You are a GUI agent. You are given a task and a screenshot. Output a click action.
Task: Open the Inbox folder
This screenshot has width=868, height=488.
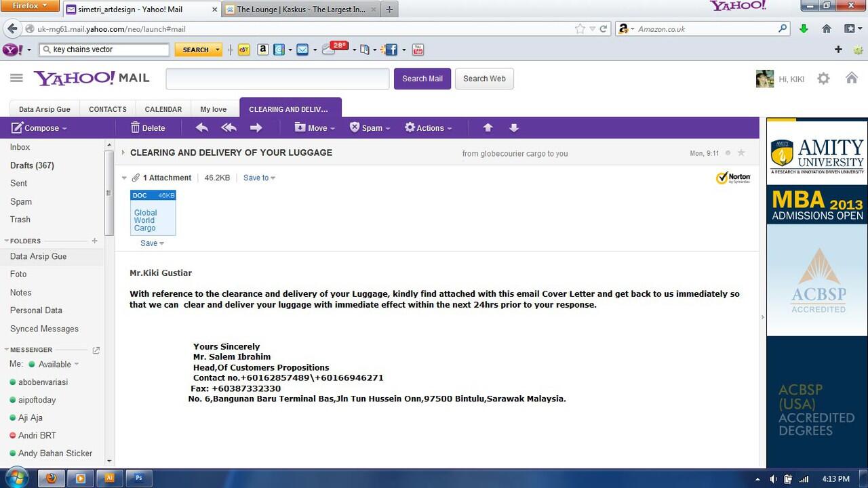coord(20,147)
